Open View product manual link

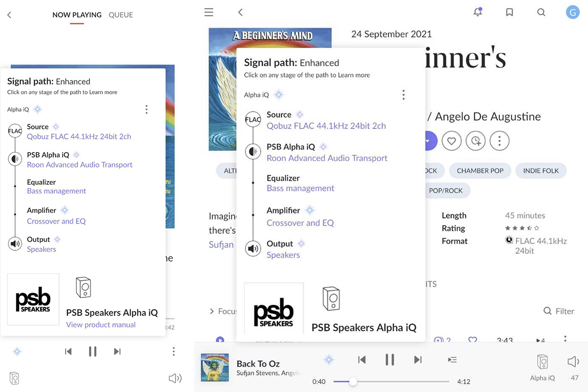pyautogui.click(x=101, y=324)
